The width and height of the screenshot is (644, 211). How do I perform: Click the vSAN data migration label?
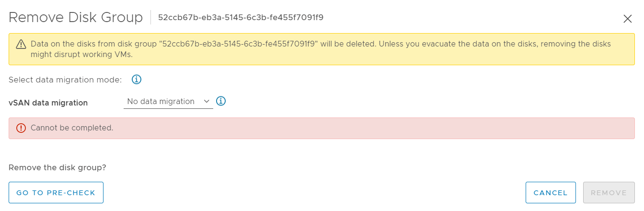(48, 103)
